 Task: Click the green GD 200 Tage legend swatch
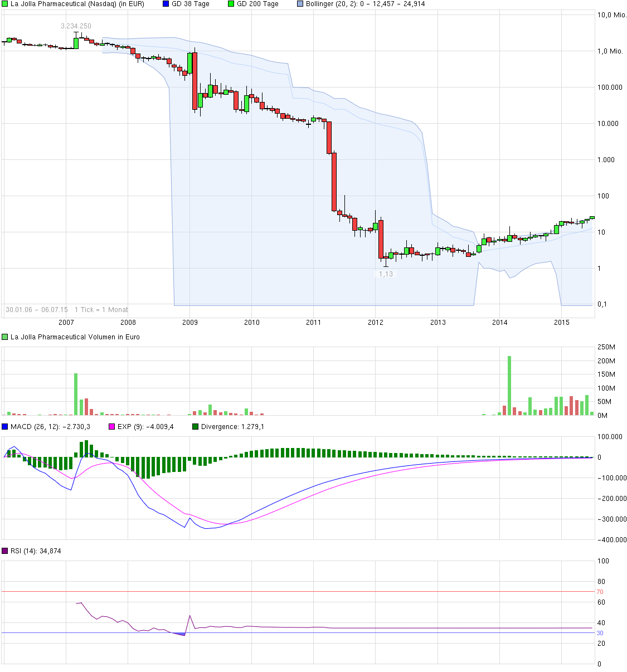tap(231, 4)
